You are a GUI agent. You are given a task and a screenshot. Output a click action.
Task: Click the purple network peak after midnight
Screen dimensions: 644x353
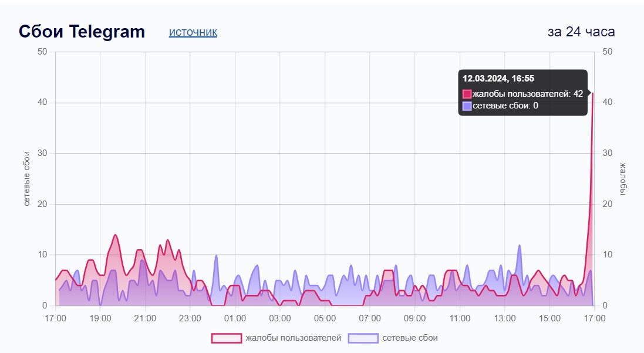pyautogui.click(x=216, y=256)
